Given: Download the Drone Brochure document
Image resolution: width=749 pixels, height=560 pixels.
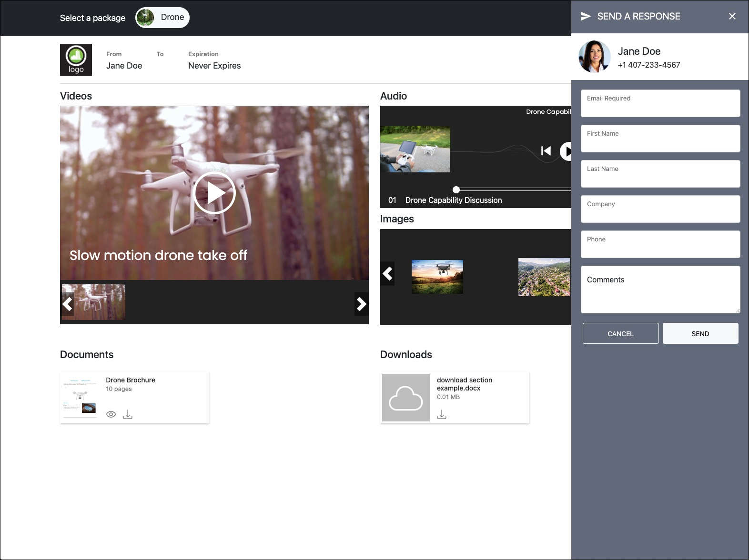Looking at the screenshot, I should (x=128, y=414).
